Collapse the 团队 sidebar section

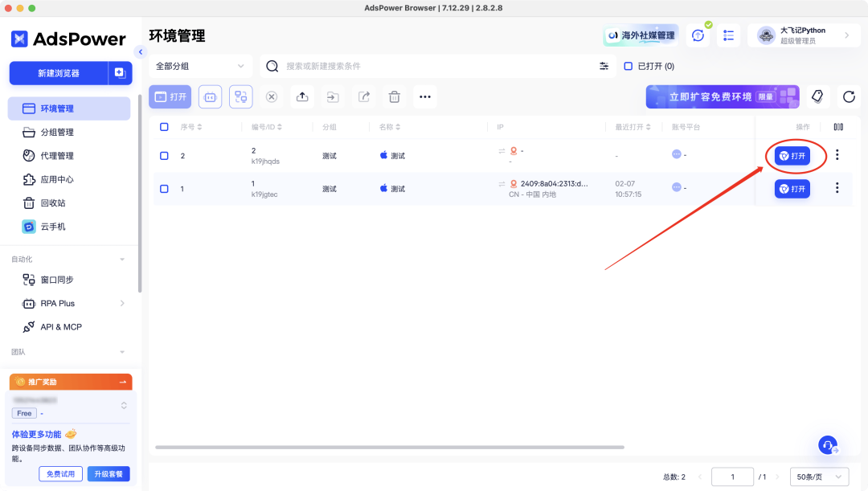pyautogui.click(x=122, y=352)
